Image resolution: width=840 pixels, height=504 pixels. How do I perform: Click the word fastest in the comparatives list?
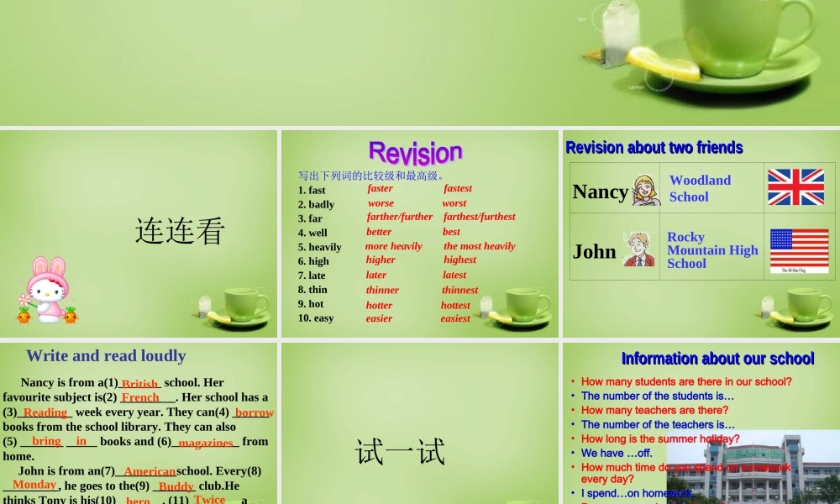click(x=458, y=188)
